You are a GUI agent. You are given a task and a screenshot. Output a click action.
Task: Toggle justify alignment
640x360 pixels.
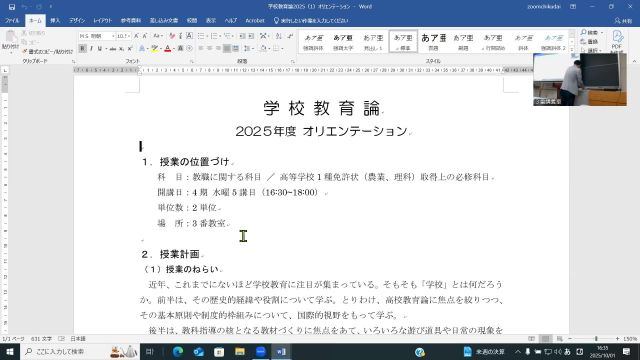click(227, 49)
